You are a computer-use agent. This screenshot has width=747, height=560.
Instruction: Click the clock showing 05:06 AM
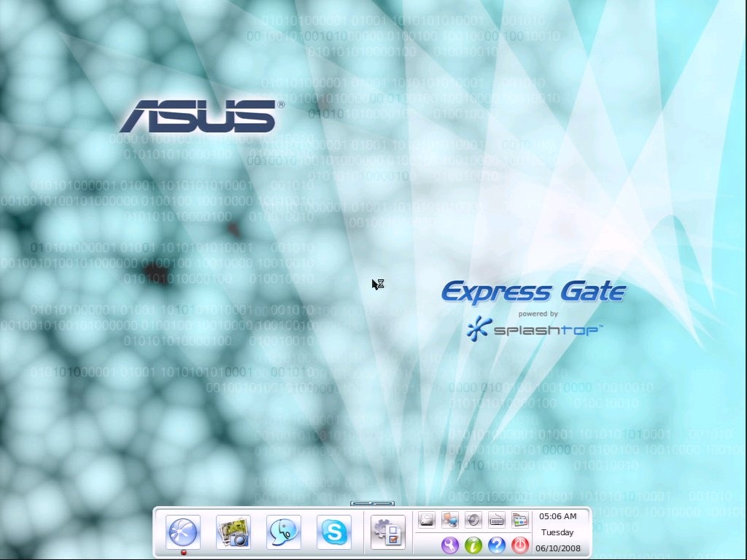click(557, 518)
